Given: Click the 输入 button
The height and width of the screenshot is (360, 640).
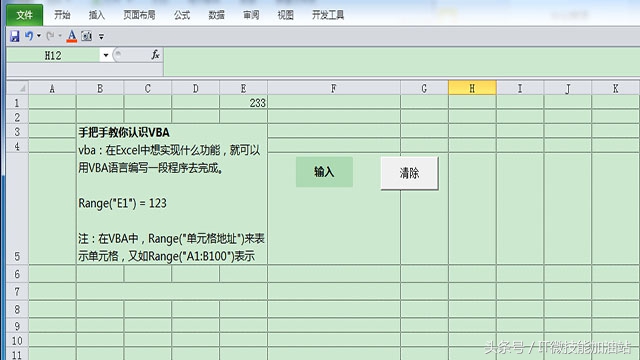Looking at the screenshot, I should [324, 172].
